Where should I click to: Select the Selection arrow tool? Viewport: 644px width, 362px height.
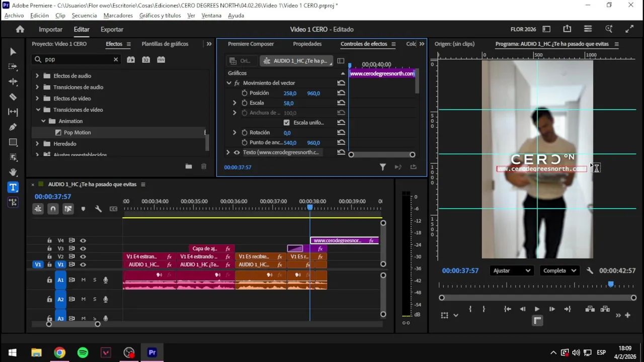(13, 52)
